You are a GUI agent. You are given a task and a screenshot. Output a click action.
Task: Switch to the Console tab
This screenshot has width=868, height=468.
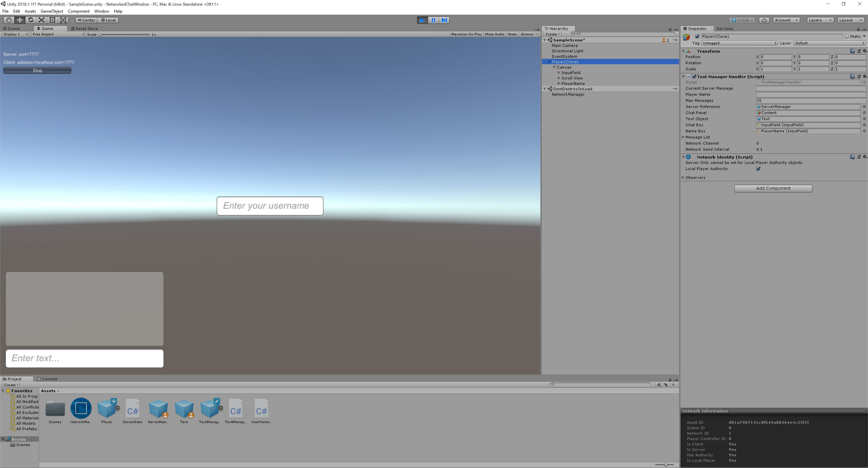(x=49, y=379)
